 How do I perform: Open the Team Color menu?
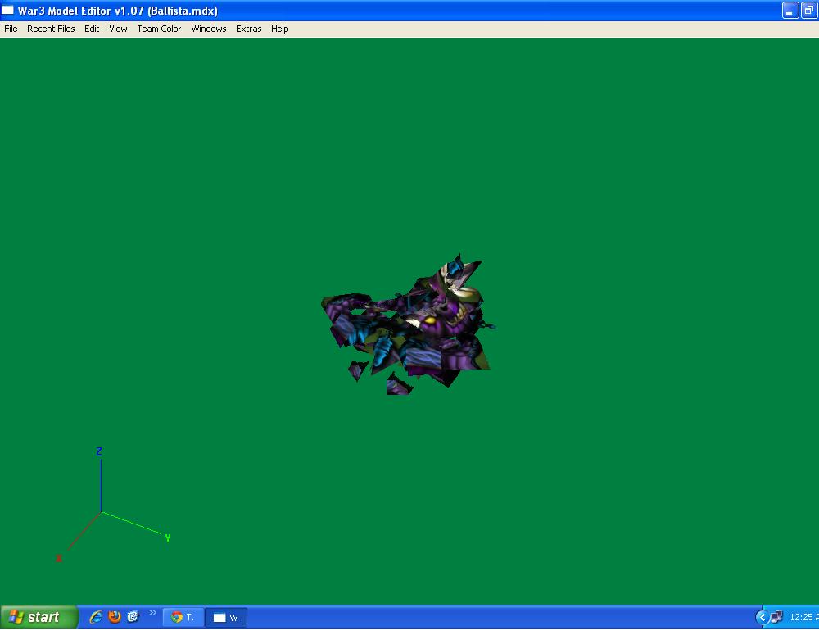point(159,29)
